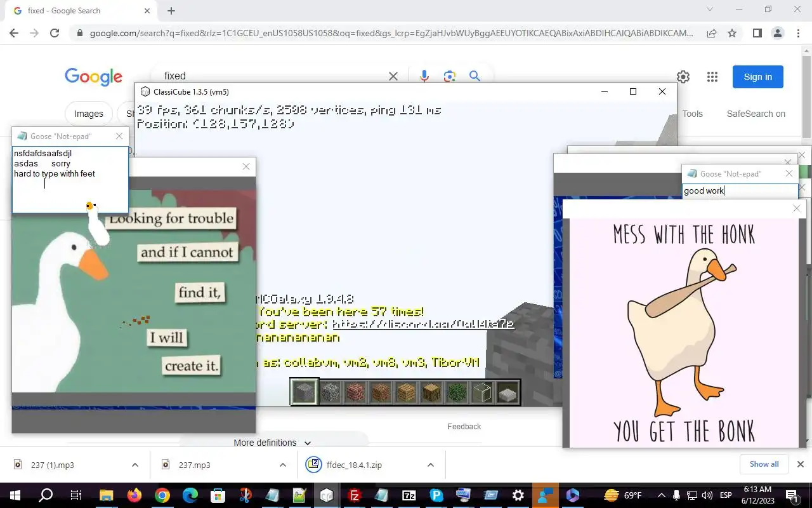Expand More definitions

[272, 443]
